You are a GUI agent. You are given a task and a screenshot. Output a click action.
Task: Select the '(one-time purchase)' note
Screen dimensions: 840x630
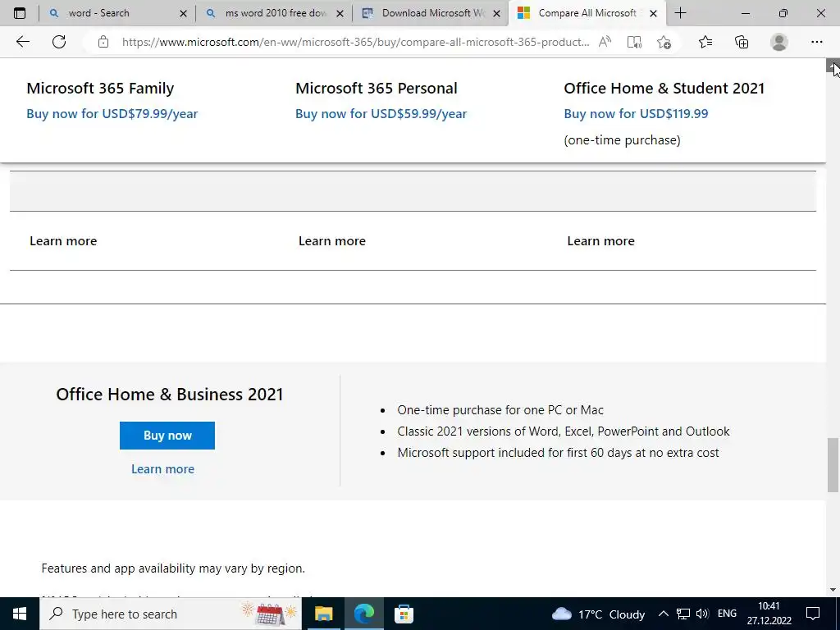point(622,139)
